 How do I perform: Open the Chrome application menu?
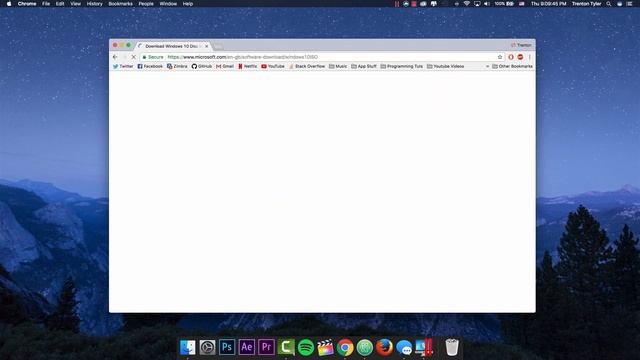pos(27,4)
